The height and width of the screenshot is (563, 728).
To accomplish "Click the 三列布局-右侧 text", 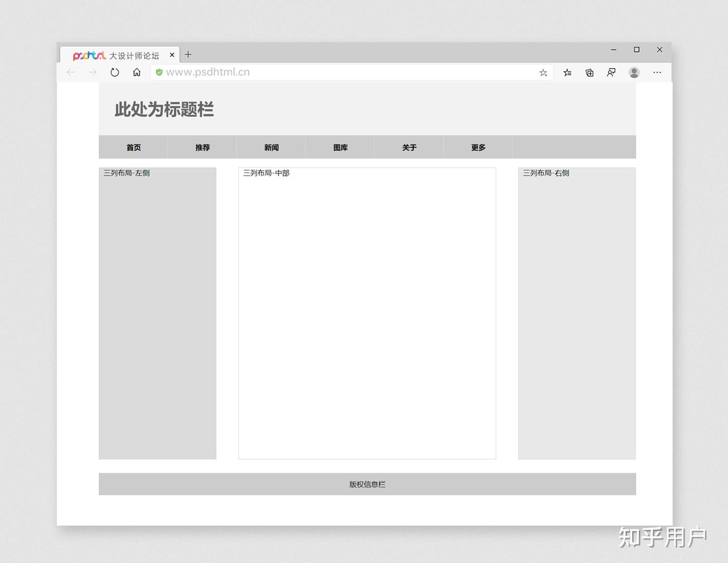I will click(x=546, y=173).
